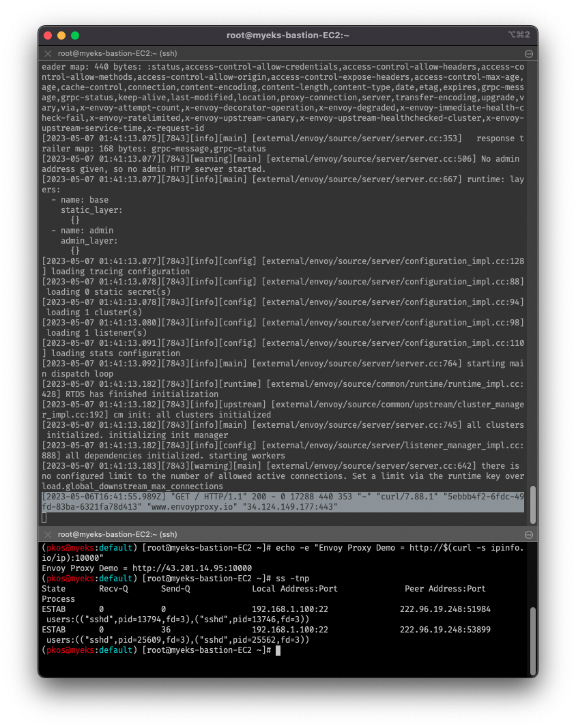
Task: Click the 'loading 1 cluster(s)' log text
Action: point(94,312)
